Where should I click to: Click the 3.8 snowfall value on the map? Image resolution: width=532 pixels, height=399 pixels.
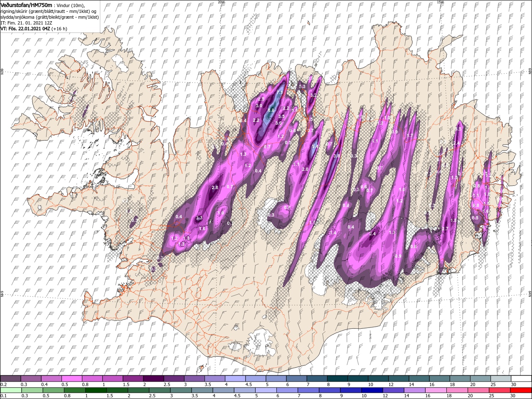(337, 156)
